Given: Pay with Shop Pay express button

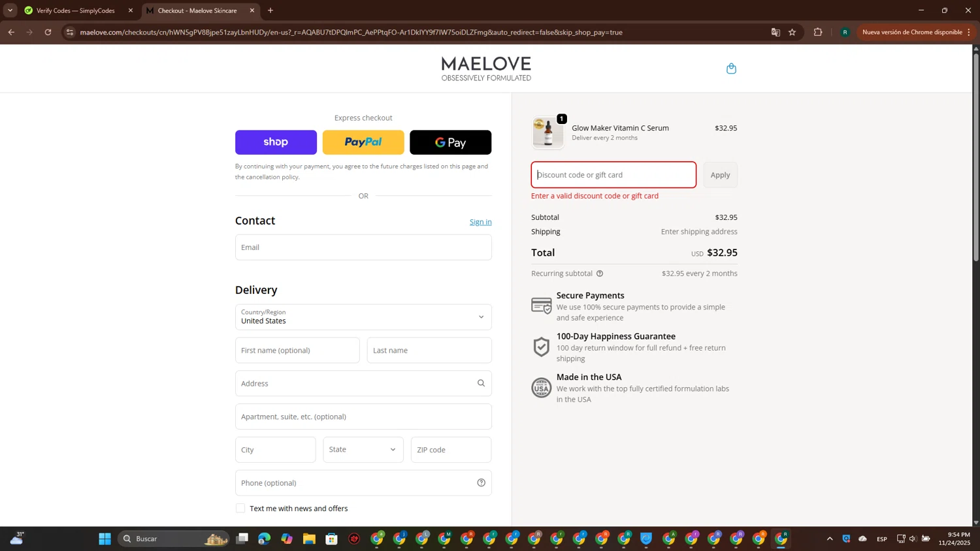Looking at the screenshot, I should pos(276,142).
